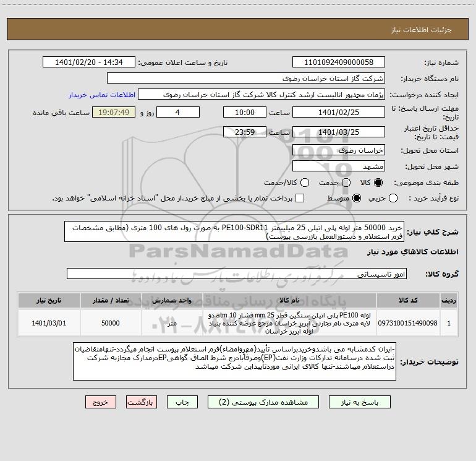
Task: Click the 'بازگشت' back button
Action: [142, 402]
